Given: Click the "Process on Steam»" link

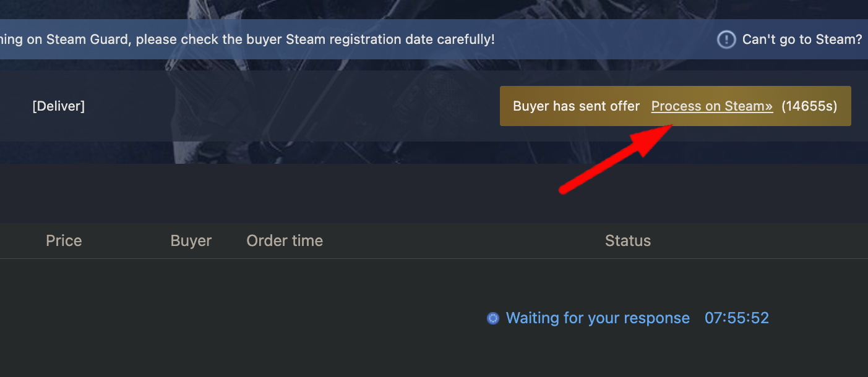Looking at the screenshot, I should [711, 106].
